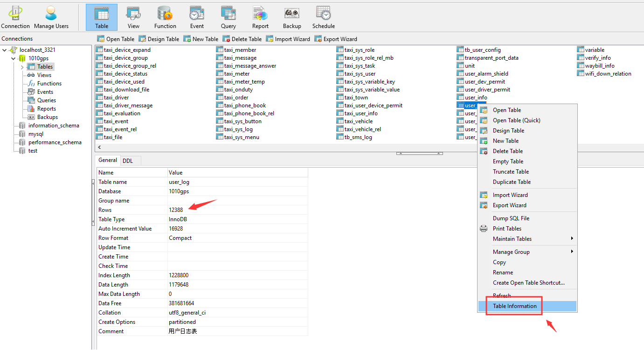Expand the Tables node in the tree
This screenshot has width=644, height=350.
coord(22,67)
